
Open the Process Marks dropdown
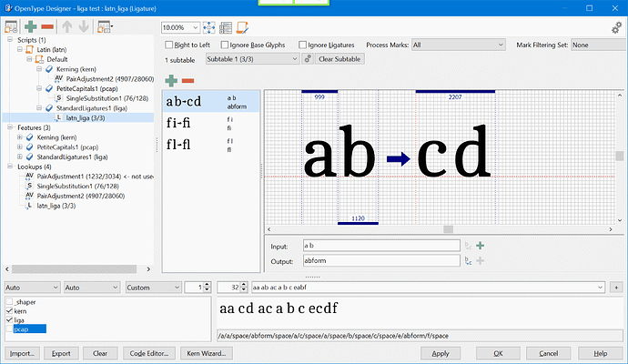(459, 45)
